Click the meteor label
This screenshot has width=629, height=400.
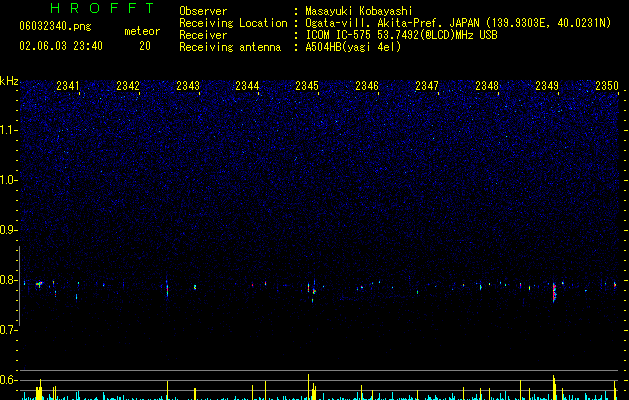142,31
